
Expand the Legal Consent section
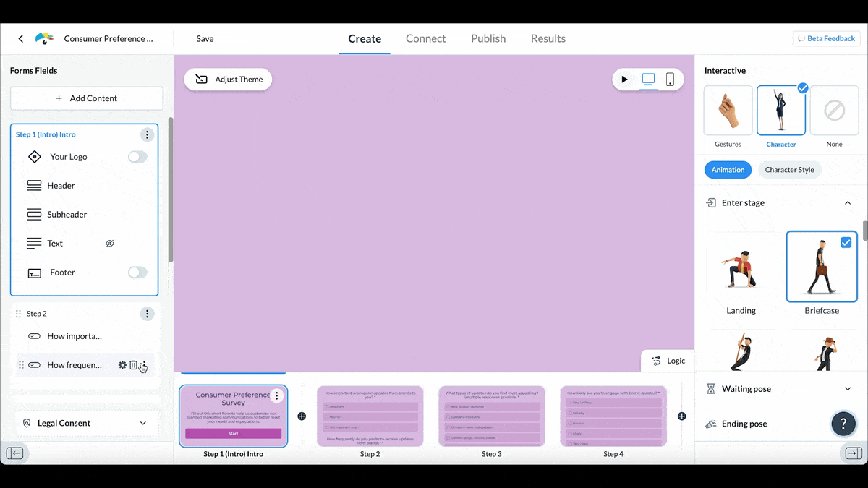coord(142,424)
